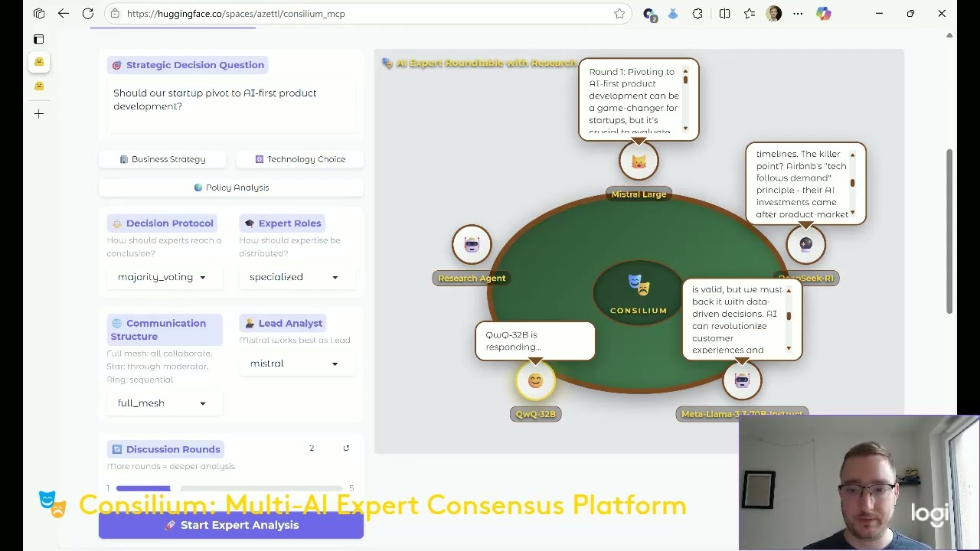This screenshot has height=551, width=980.
Task: Edit the discussion rounds number field
Action: click(312, 448)
